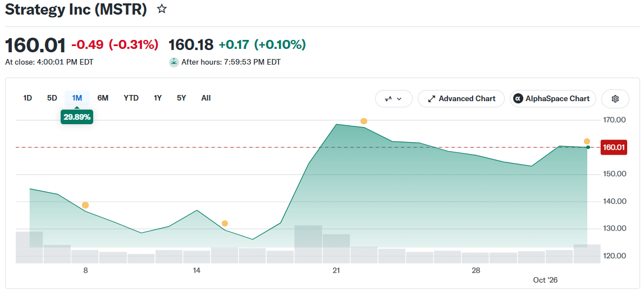Click the orange event marker above the 8 date
The width and height of the screenshot is (644, 290).
coord(85,205)
